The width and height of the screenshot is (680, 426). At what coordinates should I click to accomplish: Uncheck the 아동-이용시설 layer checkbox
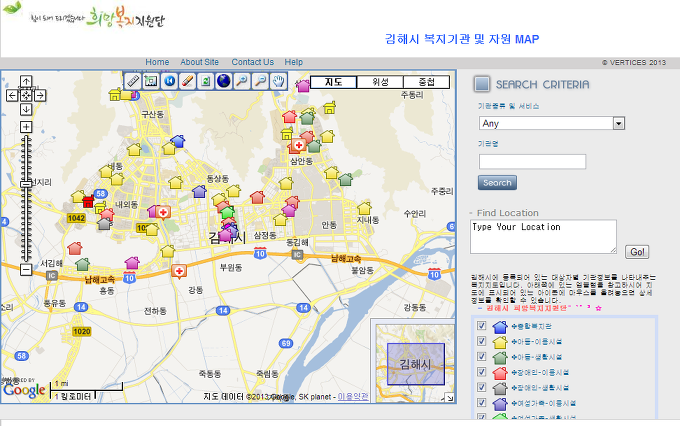pos(481,341)
